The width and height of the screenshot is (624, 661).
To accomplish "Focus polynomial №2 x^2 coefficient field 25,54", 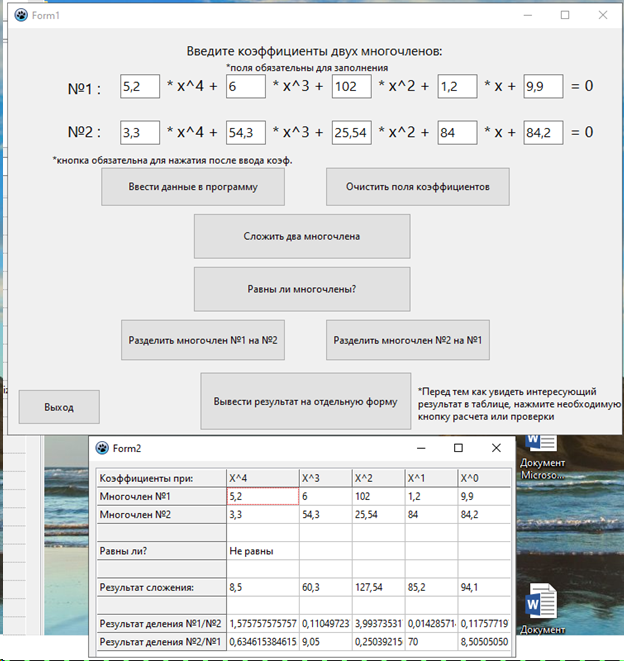I will pyautogui.click(x=352, y=133).
